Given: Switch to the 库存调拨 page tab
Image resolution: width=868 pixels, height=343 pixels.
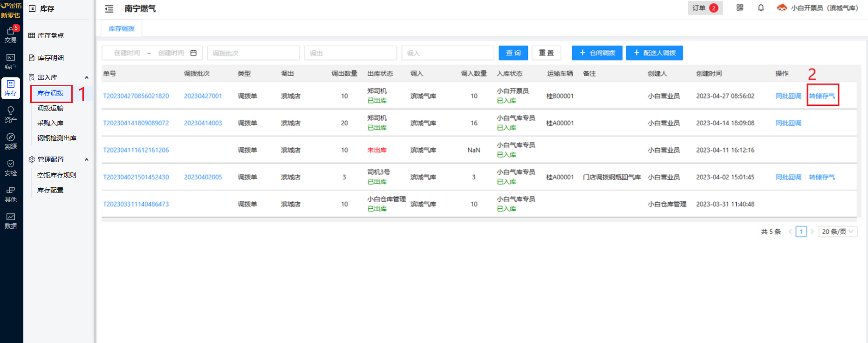Looking at the screenshot, I should click(x=122, y=29).
